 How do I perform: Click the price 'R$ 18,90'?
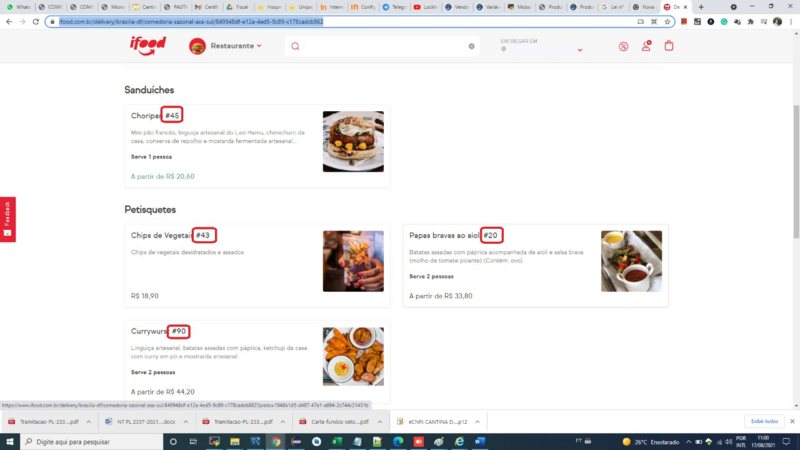click(x=145, y=296)
